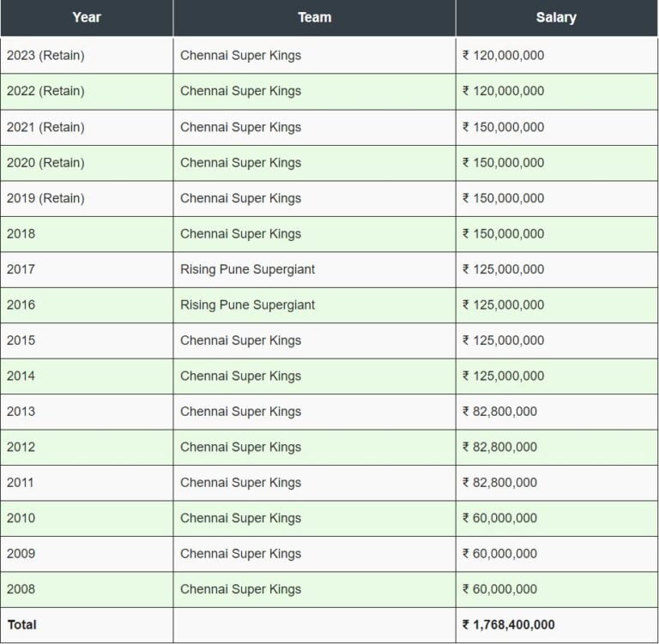Viewport: 659px width, 644px height.
Task: Click the 2022 salary ₹ 120,000,000
Action: [x=504, y=91]
